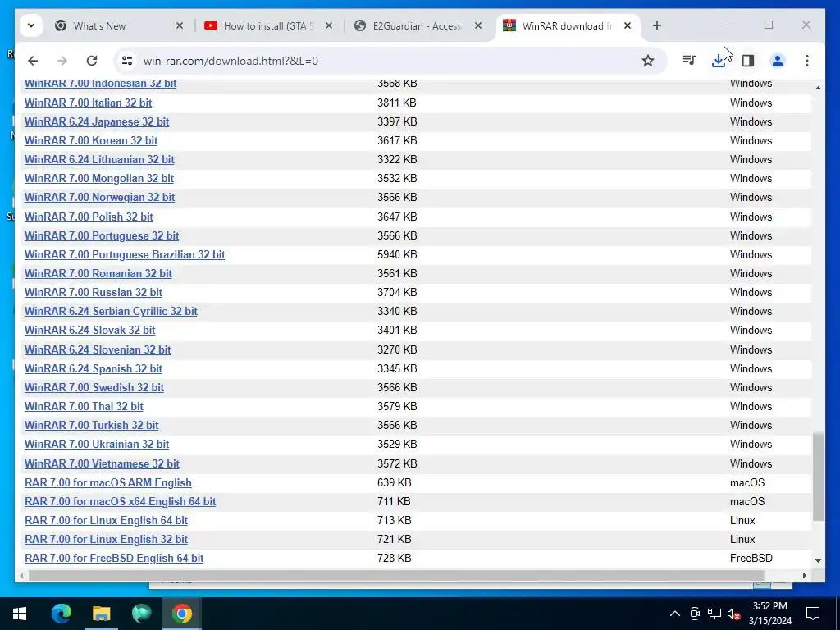Click WinRAR 7.00 Norwegian 32 bit

click(x=99, y=197)
